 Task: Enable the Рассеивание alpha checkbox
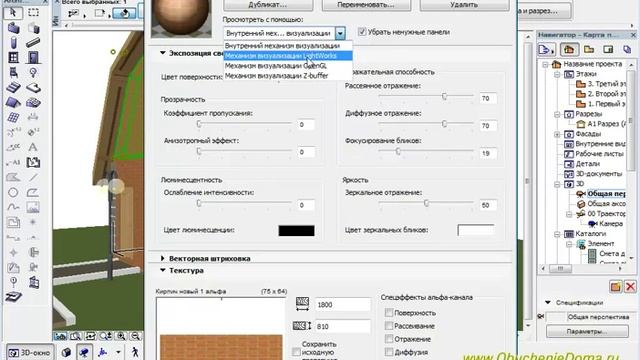click(389, 326)
